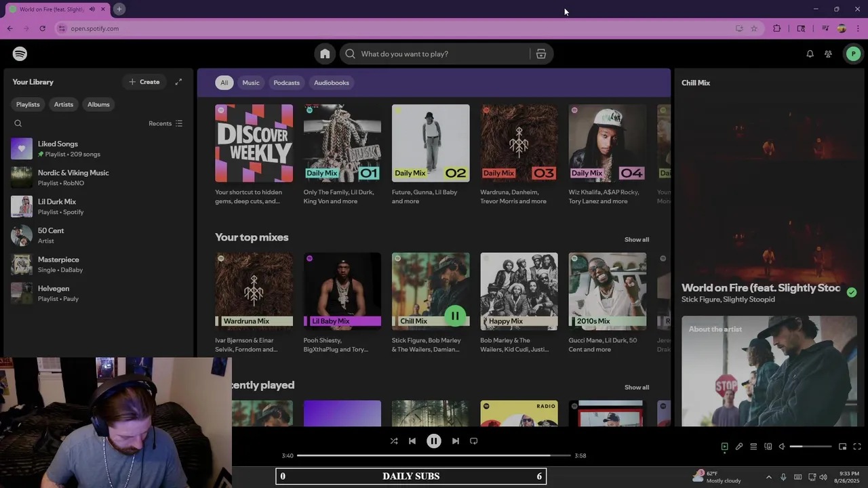868x488 pixels.
Task: Open Daily Mix 01 cover
Action: click(x=342, y=143)
